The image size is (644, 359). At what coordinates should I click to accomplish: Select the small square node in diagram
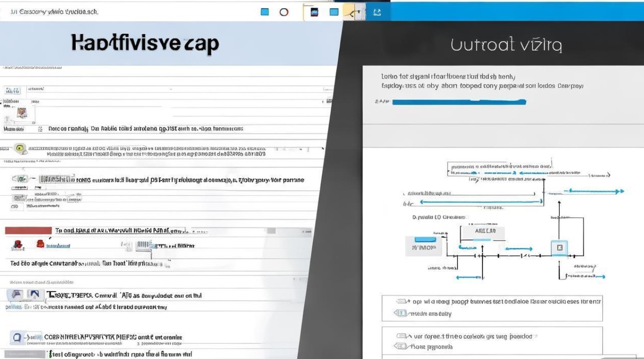pos(559,248)
